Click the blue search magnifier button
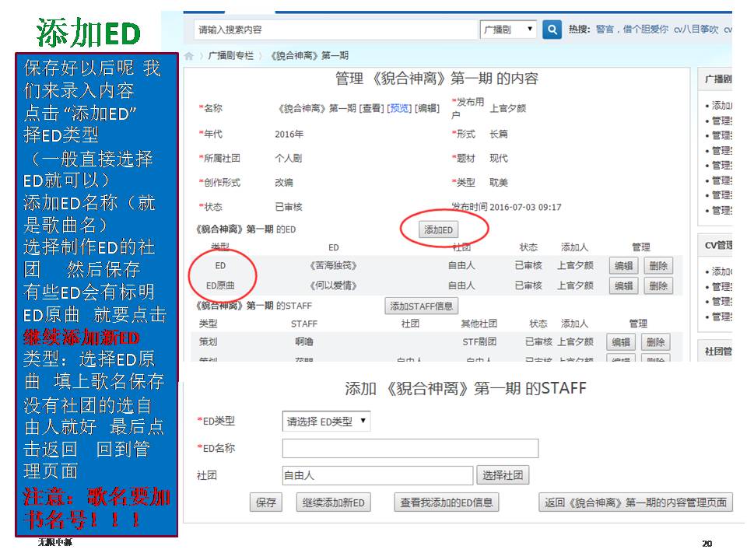 (x=552, y=30)
